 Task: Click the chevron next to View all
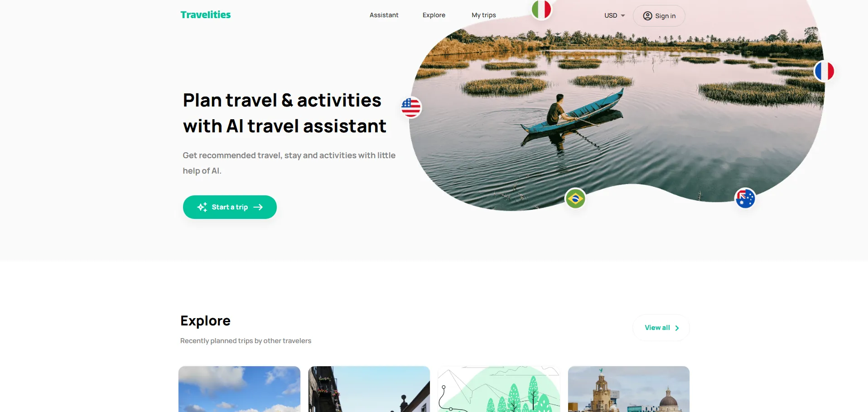pos(677,328)
